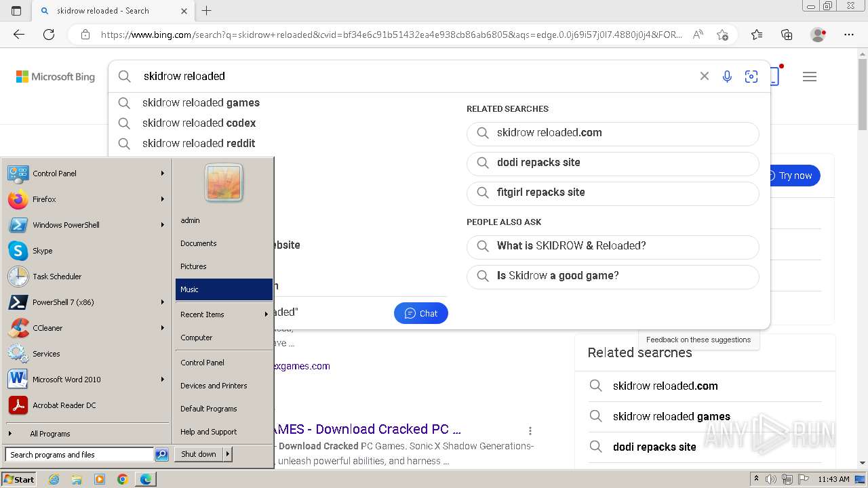
Task: Open the tab actions menu icon
Action: tap(16, 11)
